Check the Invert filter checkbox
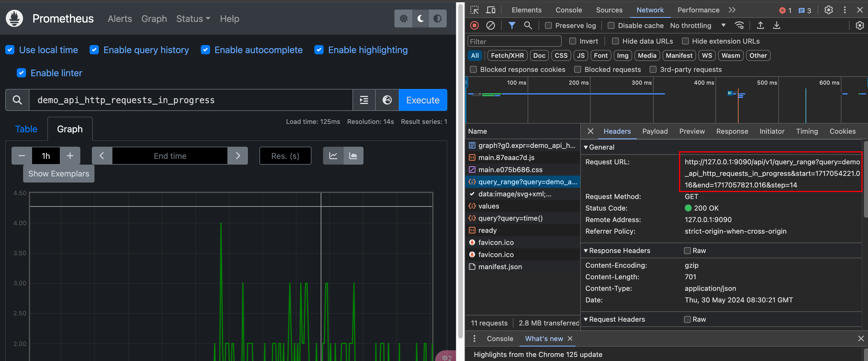The width and height of the screenshot is (868, 361). click(x=573, y=41)
